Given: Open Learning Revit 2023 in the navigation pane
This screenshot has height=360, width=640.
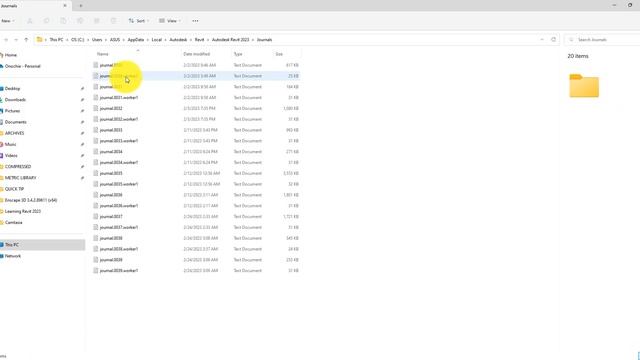Looking at the screenshot, I should pos(22,211).
